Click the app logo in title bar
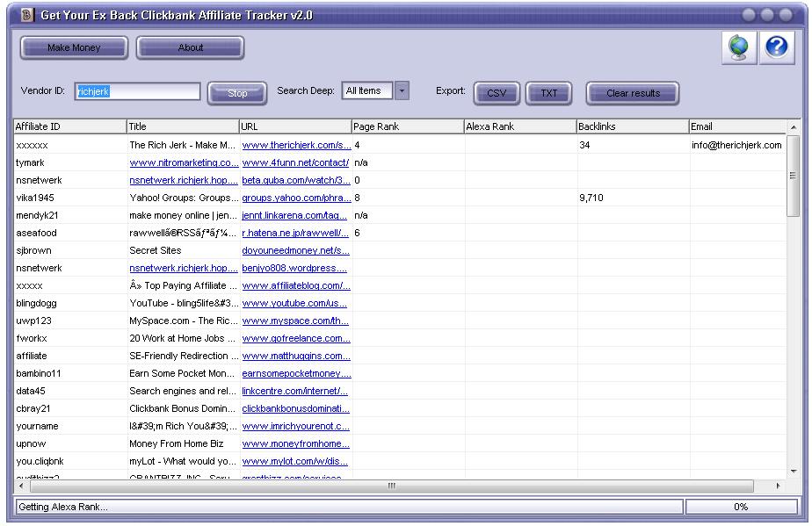Screen dimensions: 812x526 click(x=27, y=15)
